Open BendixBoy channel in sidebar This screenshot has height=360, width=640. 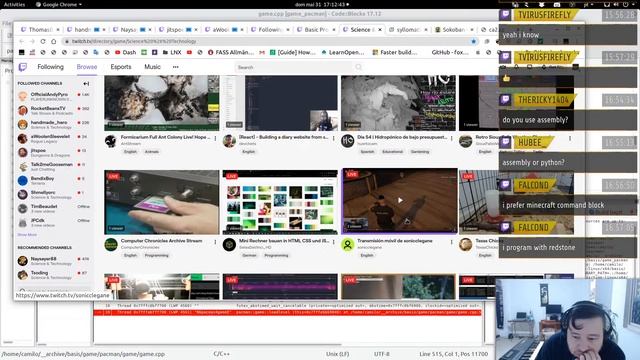pyautogui.click(x=53, y=180)
